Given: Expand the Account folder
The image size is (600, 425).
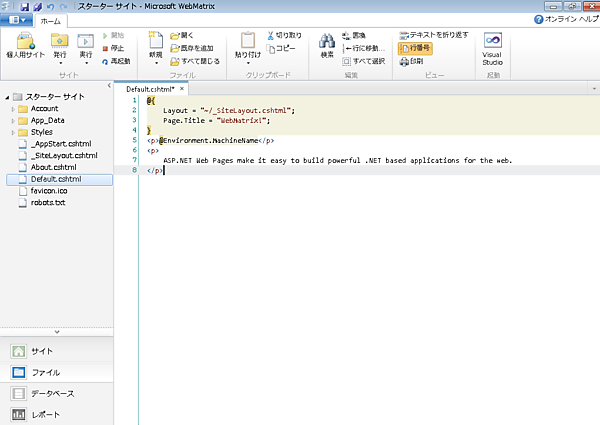Looking at the screenshot, I should pos(14,109).
